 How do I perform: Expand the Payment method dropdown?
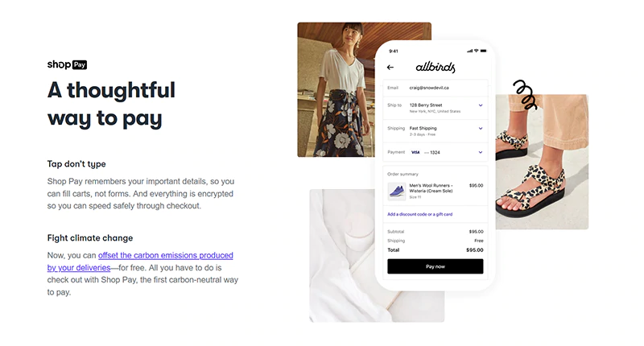tap(481, 152)
